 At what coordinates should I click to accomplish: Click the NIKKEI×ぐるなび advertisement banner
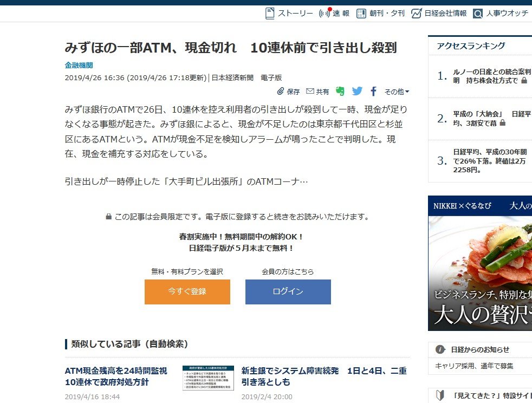pyautogui.click(x=480, y=263)
